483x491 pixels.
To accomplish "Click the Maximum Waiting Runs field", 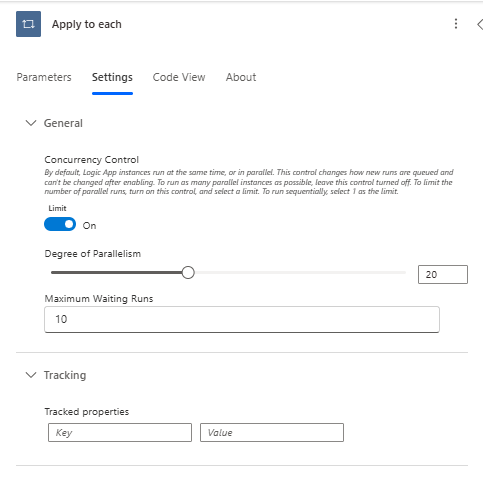I will (242, 319).
